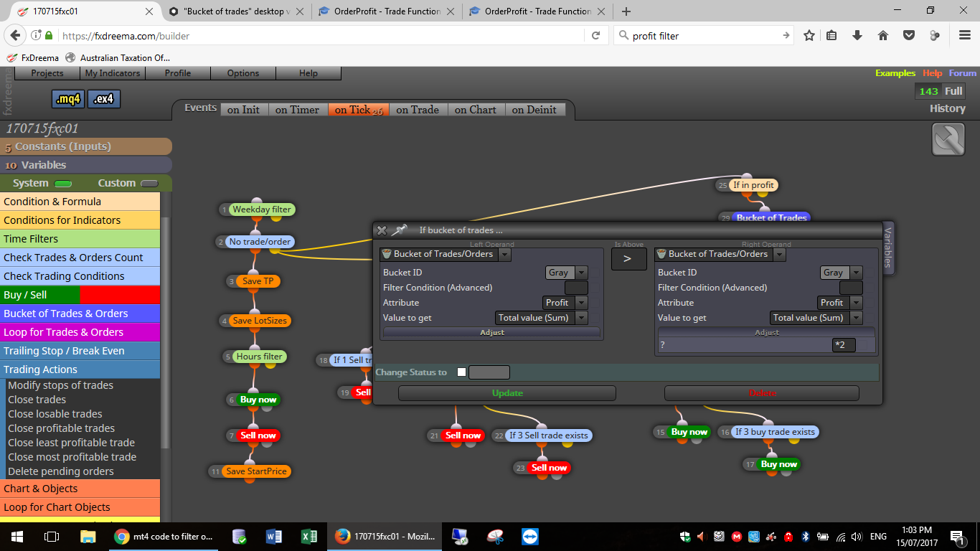This screenshot has height=551, width=980.
Task: Open the Forum link
Action: [x=963, y=73]
